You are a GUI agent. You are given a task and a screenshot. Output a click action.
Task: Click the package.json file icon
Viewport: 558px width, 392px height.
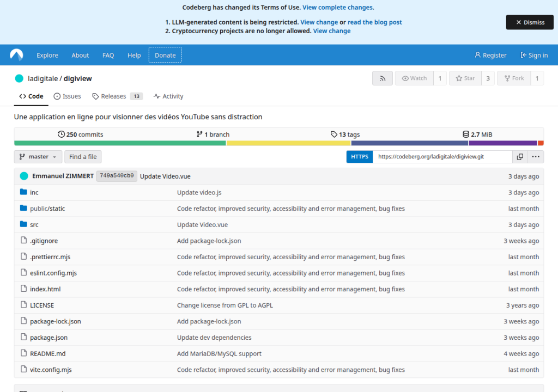pos(24,337)
